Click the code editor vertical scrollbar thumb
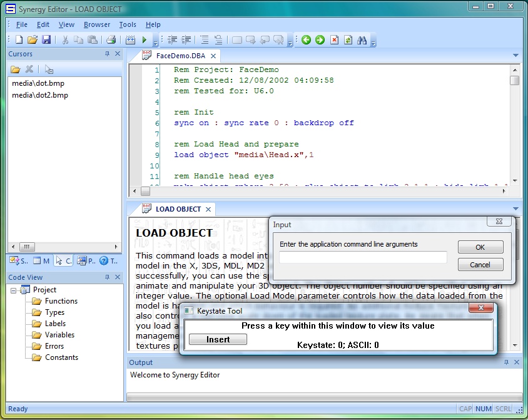Viewport: 528px width, 420px height. click(514, 81)
